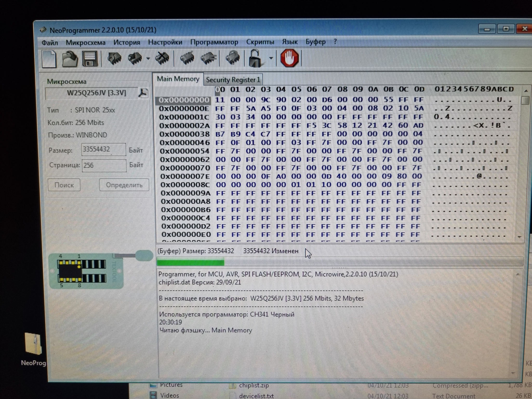Click the open folder icon
This screenshot has width=532, height=399.
(x=70, y=59)
